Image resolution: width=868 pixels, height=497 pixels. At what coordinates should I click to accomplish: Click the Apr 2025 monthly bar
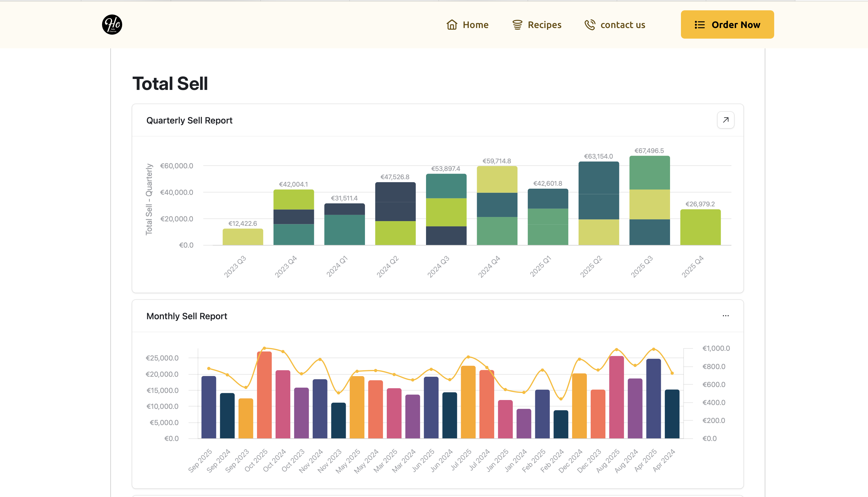[653, 399]
